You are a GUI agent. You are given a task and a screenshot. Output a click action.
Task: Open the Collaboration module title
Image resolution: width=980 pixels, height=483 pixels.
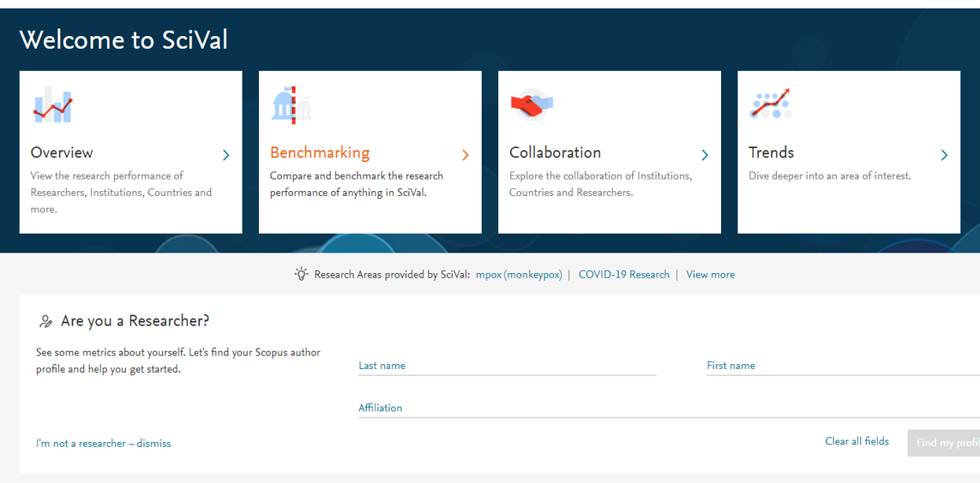point(555,153)
